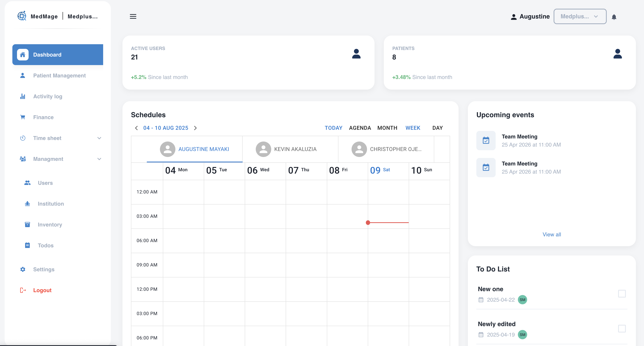Go to next week with right arrow
The width and height of the screenshot is (644, 346).
(195, 128)
